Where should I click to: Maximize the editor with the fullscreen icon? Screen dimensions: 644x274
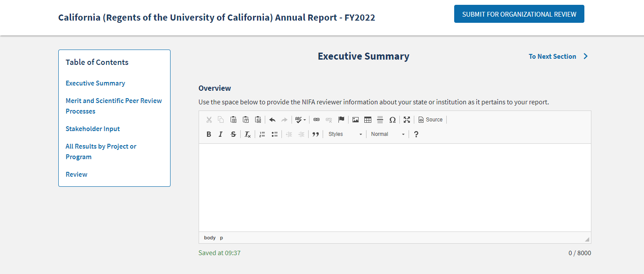click(x=407, y=120)
